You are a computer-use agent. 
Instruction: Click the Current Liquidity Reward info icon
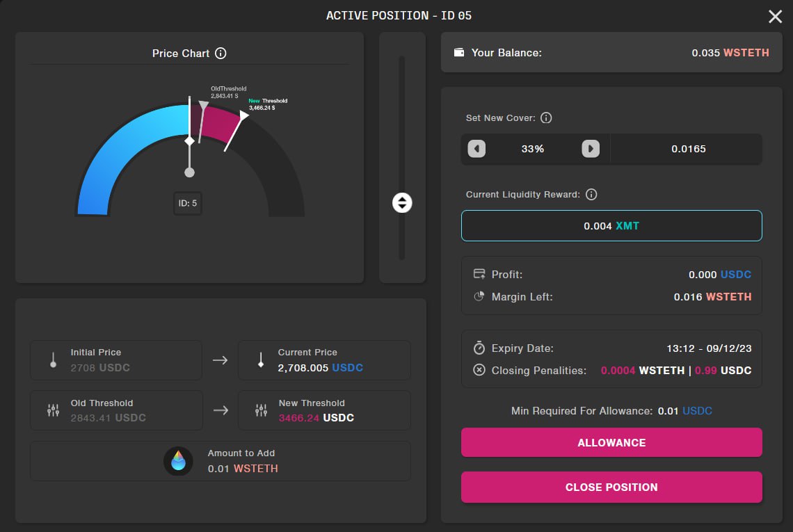(x=591, y=195)
